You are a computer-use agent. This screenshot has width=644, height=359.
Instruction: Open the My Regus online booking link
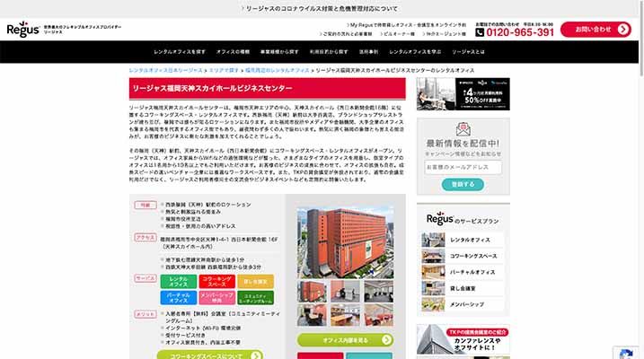click(406, 25)
